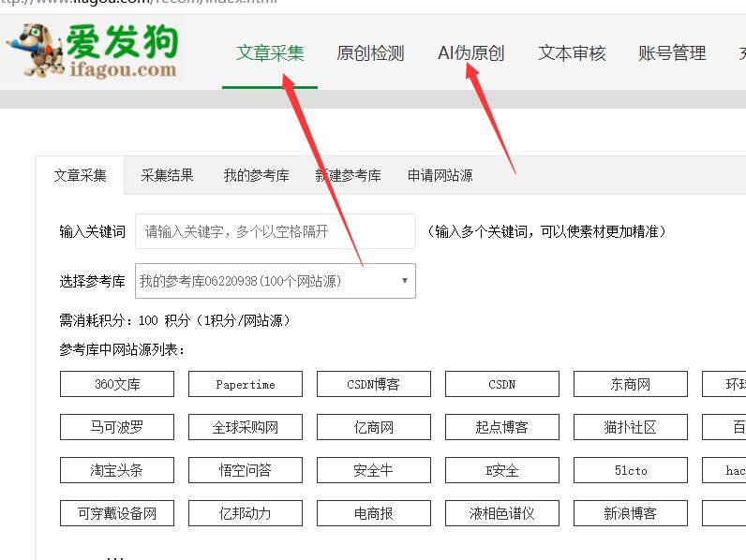Select the 东商网 source button
The height and width of the screenshot is (560, 746).
pos(631,384)
